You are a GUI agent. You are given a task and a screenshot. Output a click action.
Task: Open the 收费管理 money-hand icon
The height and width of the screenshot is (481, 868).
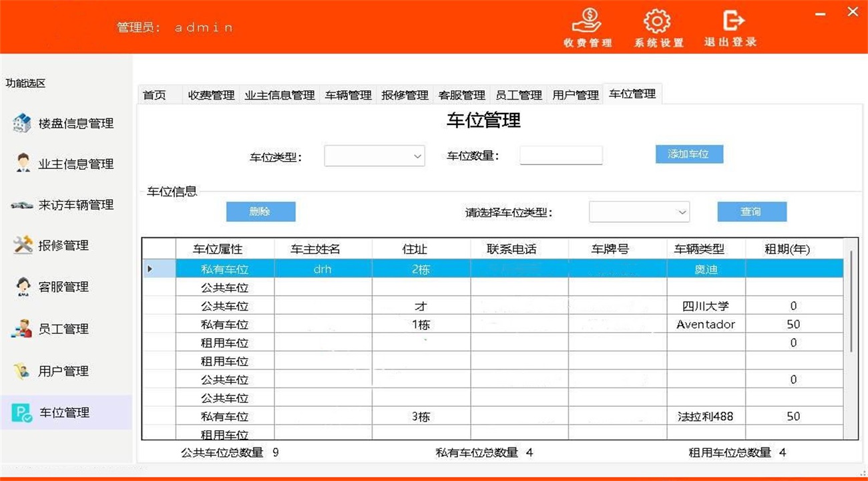[587, 21]
